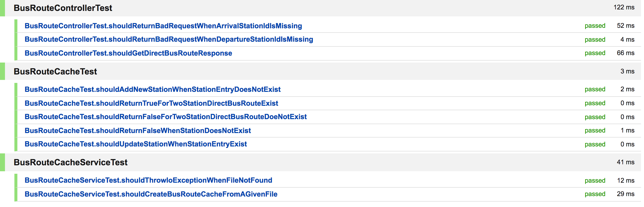Click the 29 ms duration for shouldCreateBusRouteCacheFromAGivenFile
Viewport: 644px width, 207px height.
pos(625,194)
